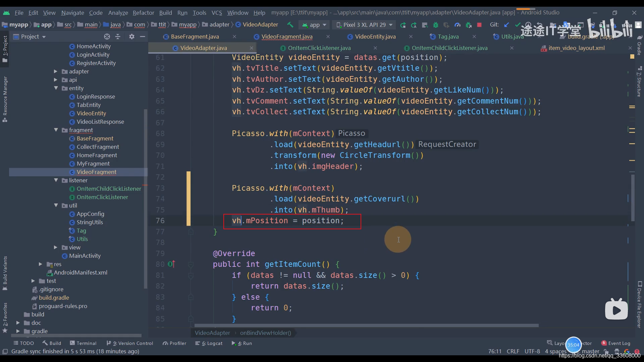The width and height of the screenshot is (644, 362).
Task: Click the UTF-8 encoding status item
Action: 532,351
